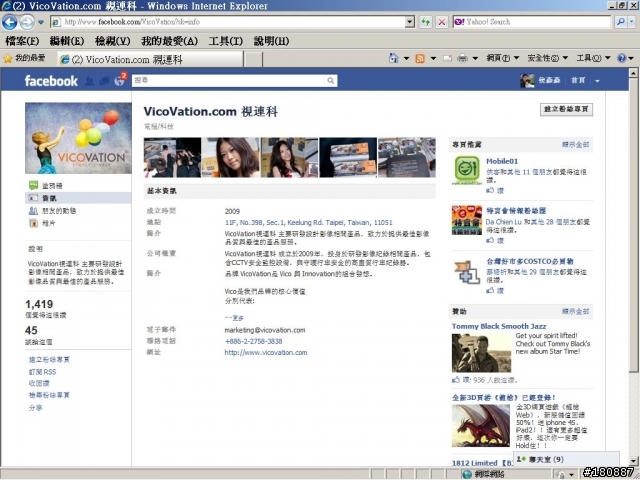640x480 pixels.
Task: Click the +886-2-2758-3838 phone number link
Action: (253, 341)
